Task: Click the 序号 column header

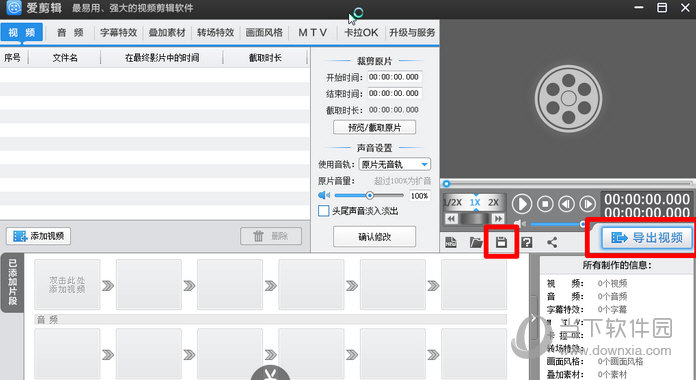Action: click(x=13, y=58)
